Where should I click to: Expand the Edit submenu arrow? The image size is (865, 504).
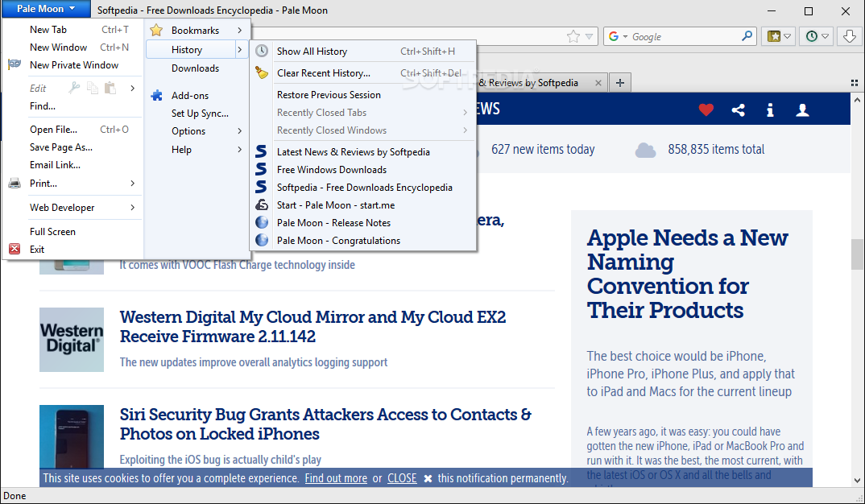click(x=132, y=89)
